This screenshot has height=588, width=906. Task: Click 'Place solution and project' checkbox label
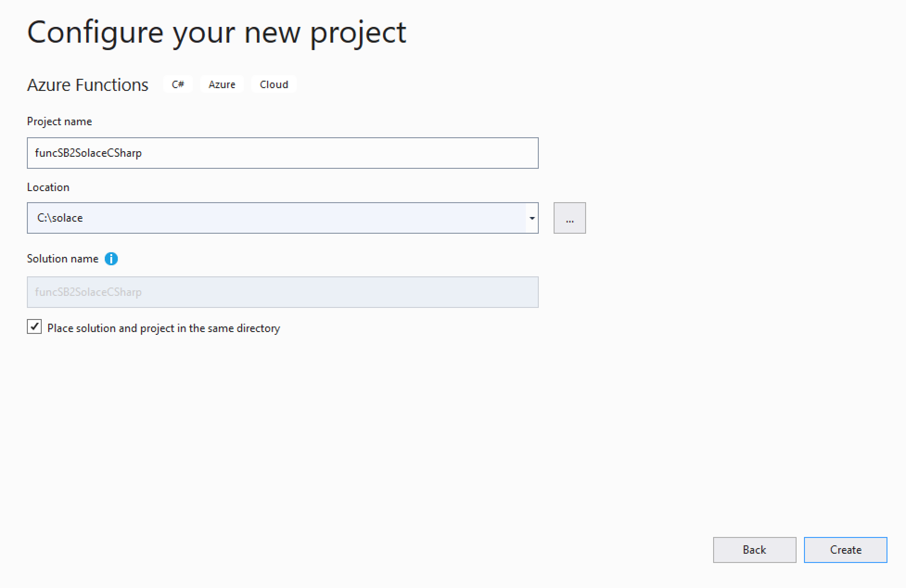pyautogui.click(x=164, y=328)
